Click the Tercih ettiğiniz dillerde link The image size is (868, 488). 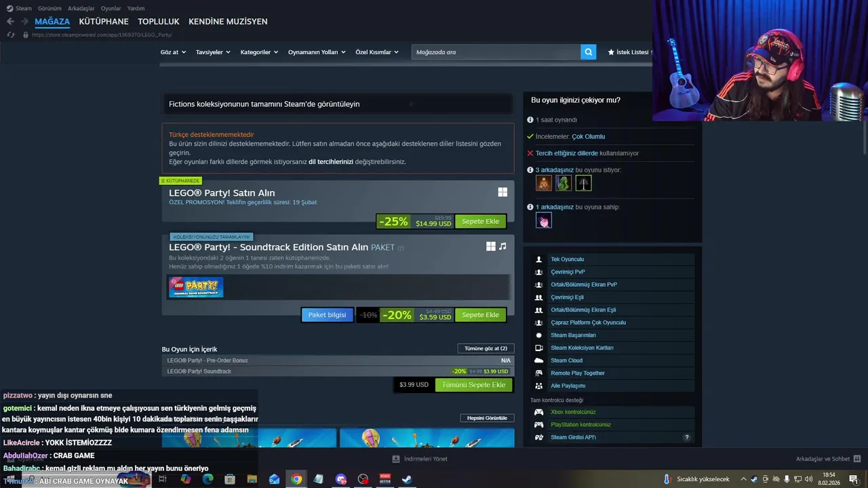[x=567, y=153]
